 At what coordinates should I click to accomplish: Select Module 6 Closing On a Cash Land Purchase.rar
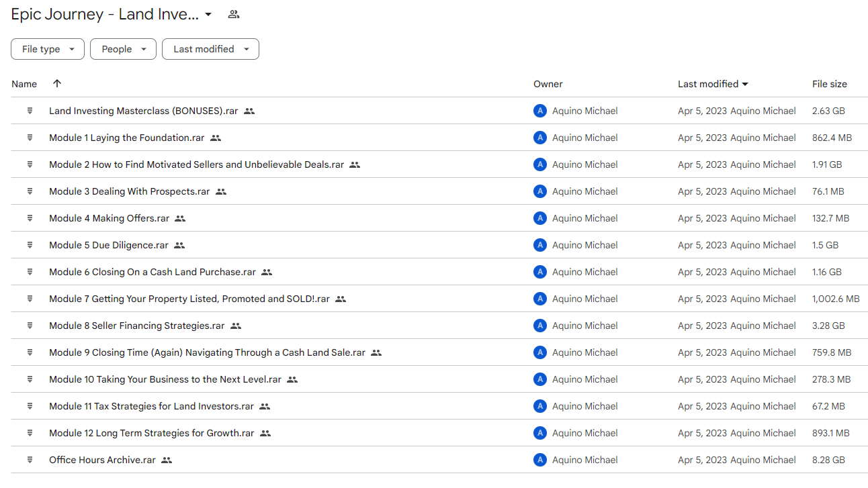coord(153,272)
